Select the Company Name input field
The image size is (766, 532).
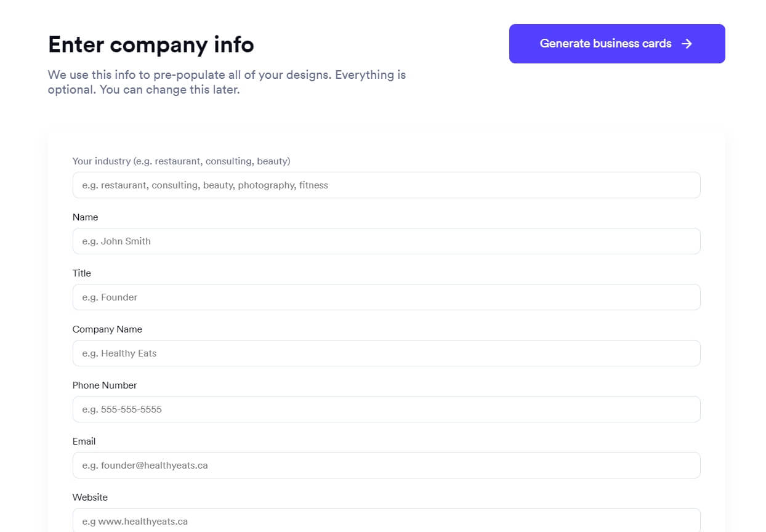coord(386,353)
